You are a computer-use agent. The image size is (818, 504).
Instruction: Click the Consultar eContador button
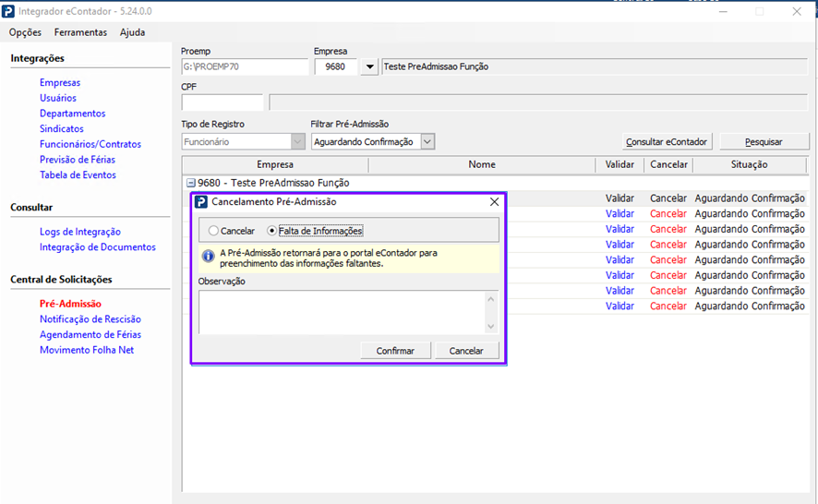[667, 141]
